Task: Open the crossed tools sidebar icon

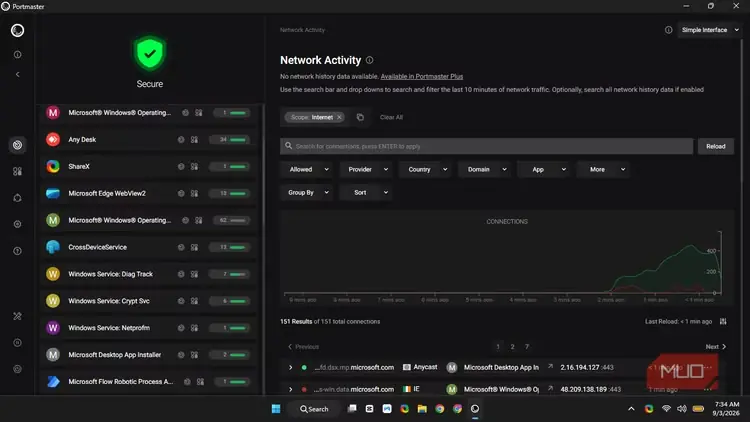Action: pos(17,316)
